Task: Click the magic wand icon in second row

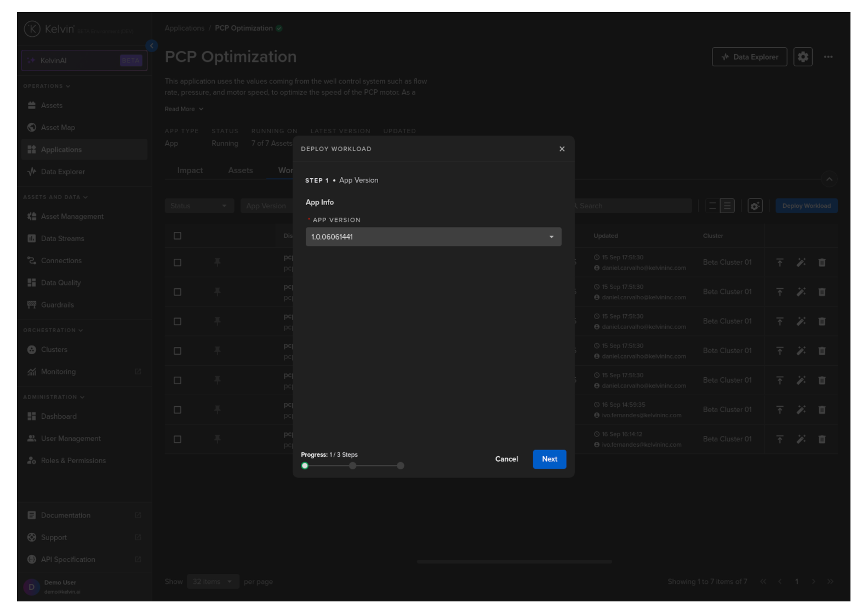Action: pyautogui.click(x=801, y=292)
